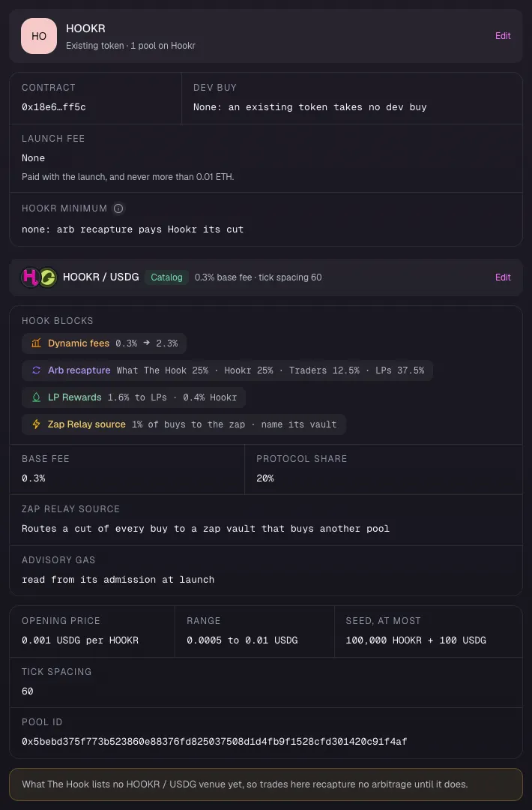Click the contract address 0x18e6…ff5c
The image size is (532, 810).
point(54,107)
